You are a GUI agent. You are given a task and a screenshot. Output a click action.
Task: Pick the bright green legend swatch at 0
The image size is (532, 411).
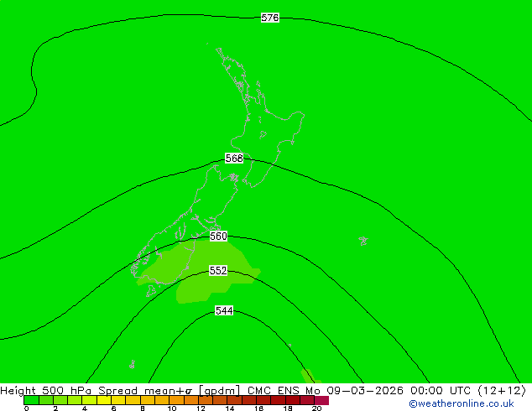pos(31,400)
